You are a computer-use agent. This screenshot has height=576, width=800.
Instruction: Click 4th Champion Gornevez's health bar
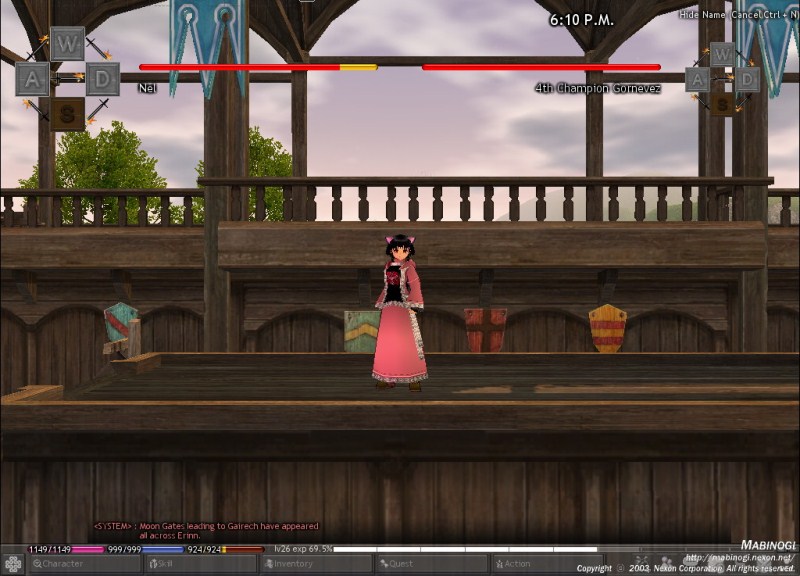[x=541, y=67]
